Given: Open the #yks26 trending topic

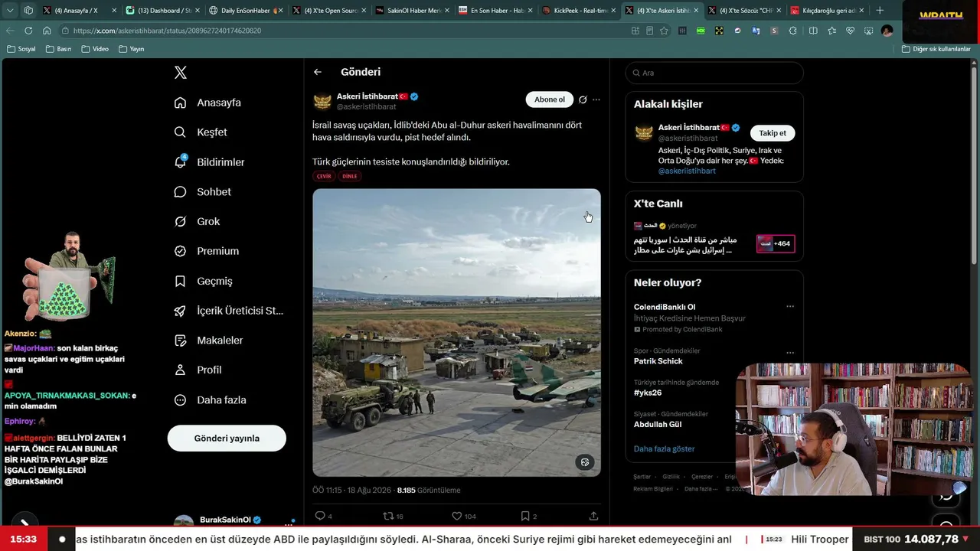Looking at the screenshot, I should coord(648,393).
